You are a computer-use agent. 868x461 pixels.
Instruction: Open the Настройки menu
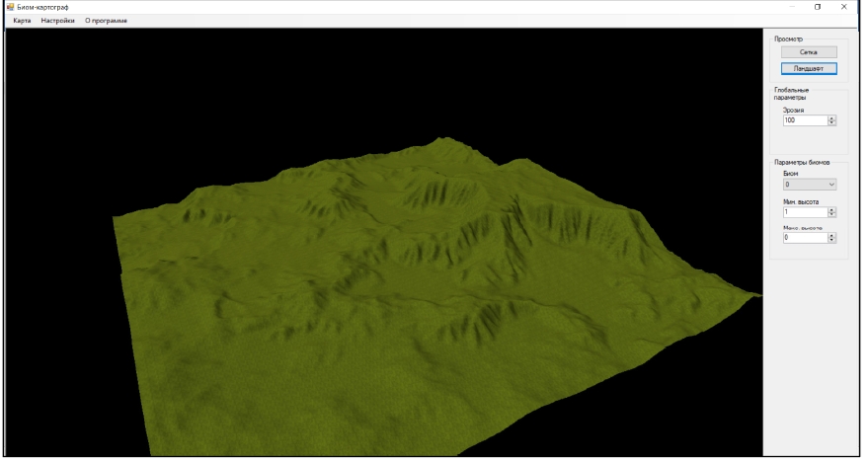[57, 21]
